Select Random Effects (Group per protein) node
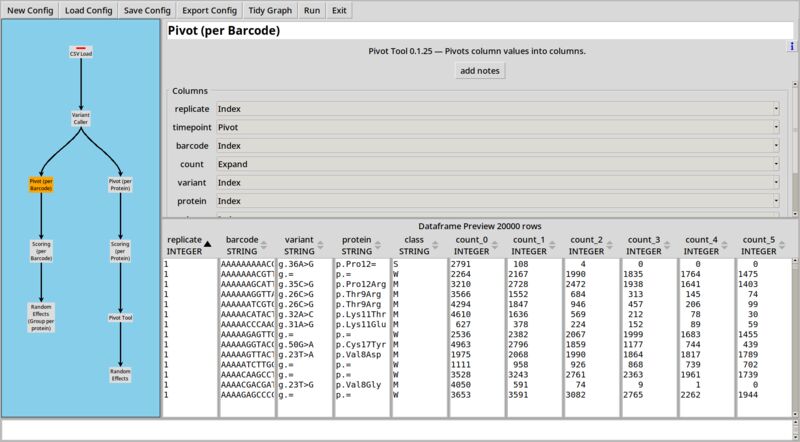Screen dimensions: 800x442 pos(41,317)
